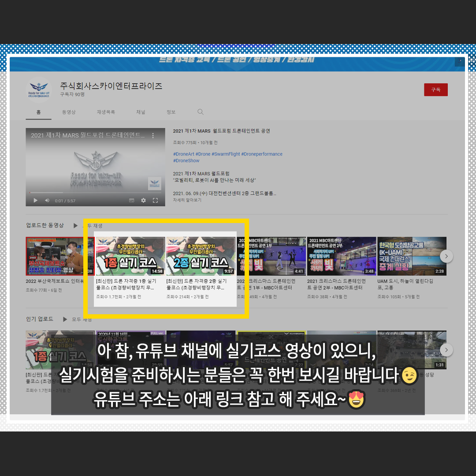Open three-dot menu on featured video
This screenshot has width=476, height=476.
coord(153,135)
